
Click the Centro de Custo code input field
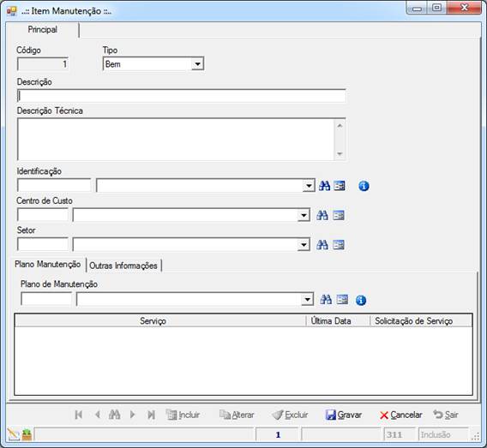[x=43, y=215]
